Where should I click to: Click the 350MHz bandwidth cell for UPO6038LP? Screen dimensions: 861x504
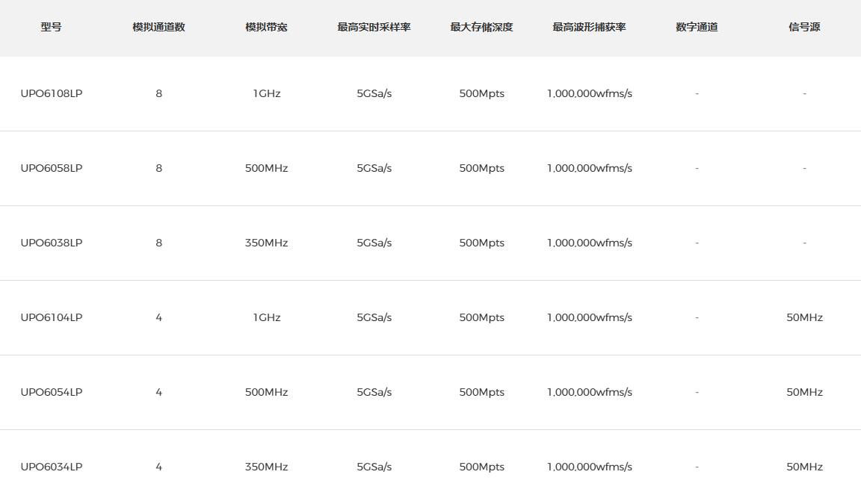[266, 243]
